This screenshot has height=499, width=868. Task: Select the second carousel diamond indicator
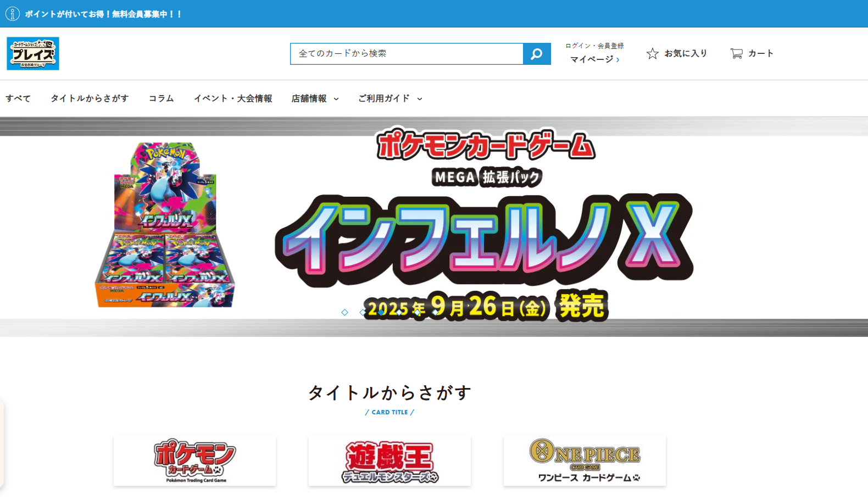[363, 312]
